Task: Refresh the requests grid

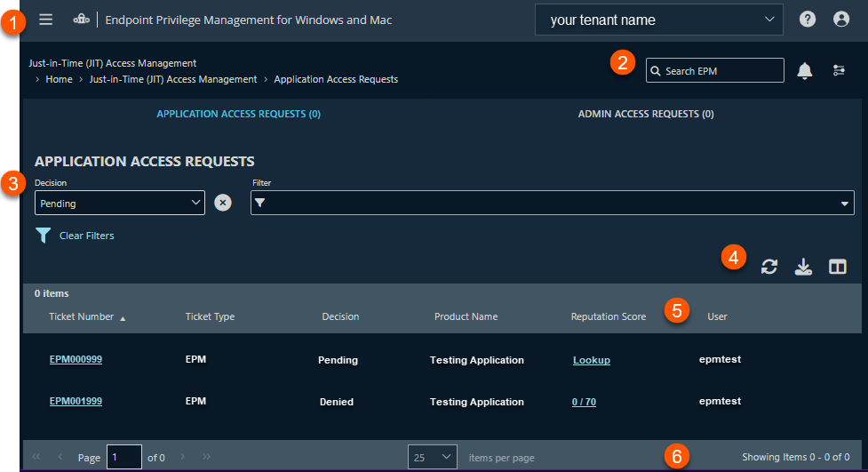Action: pos(768,267)
